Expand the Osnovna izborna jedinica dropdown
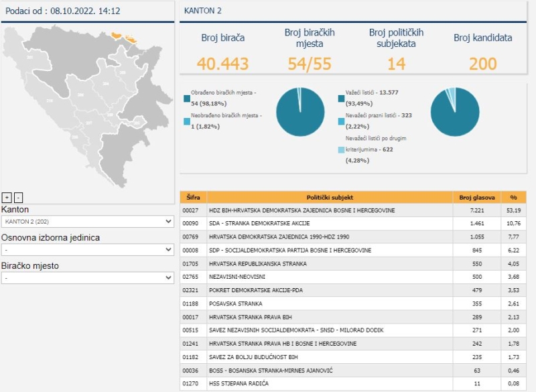 click(88, 249)
